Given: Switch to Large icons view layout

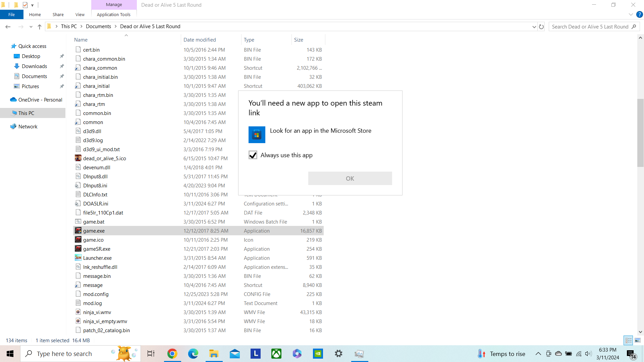Looking at the screenshot, I should tap(638, 340).
